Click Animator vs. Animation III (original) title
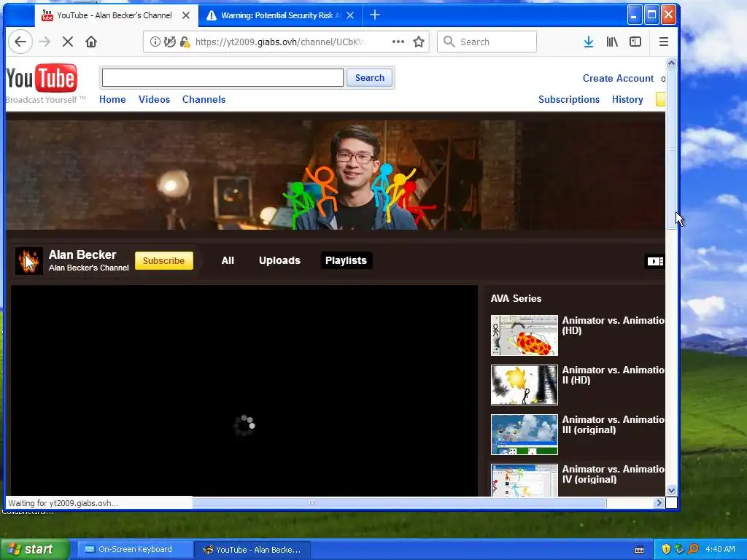747x560 pixels. point(613,424)
